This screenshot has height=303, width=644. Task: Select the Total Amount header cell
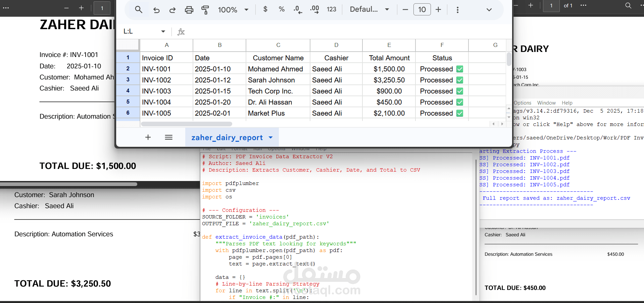(389, 58)
